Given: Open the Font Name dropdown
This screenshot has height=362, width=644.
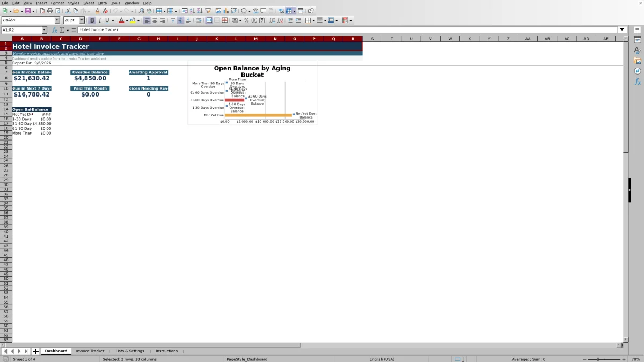Looking at the screenshot, I should (57, 20).
